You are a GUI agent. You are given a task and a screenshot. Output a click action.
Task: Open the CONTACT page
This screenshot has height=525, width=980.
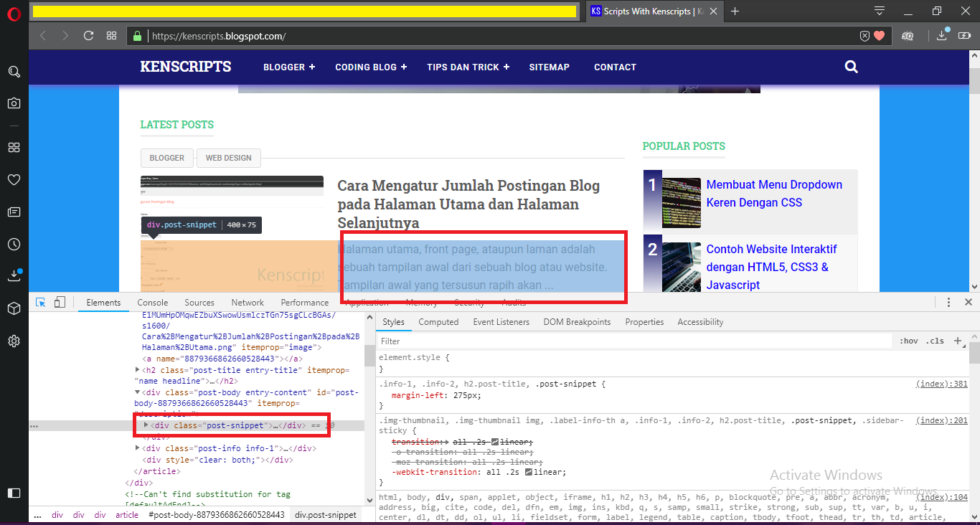point(615,67)
